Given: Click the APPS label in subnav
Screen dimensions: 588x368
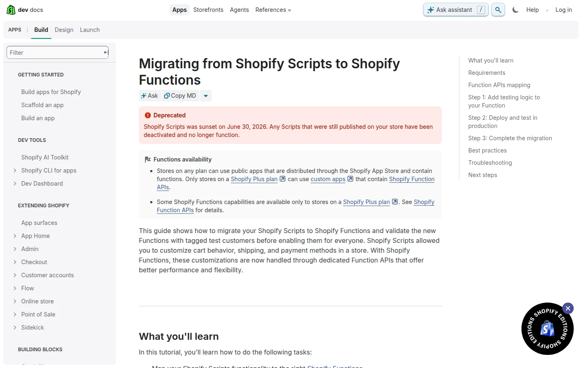Looking at the screenshot, I should (15, 30).
